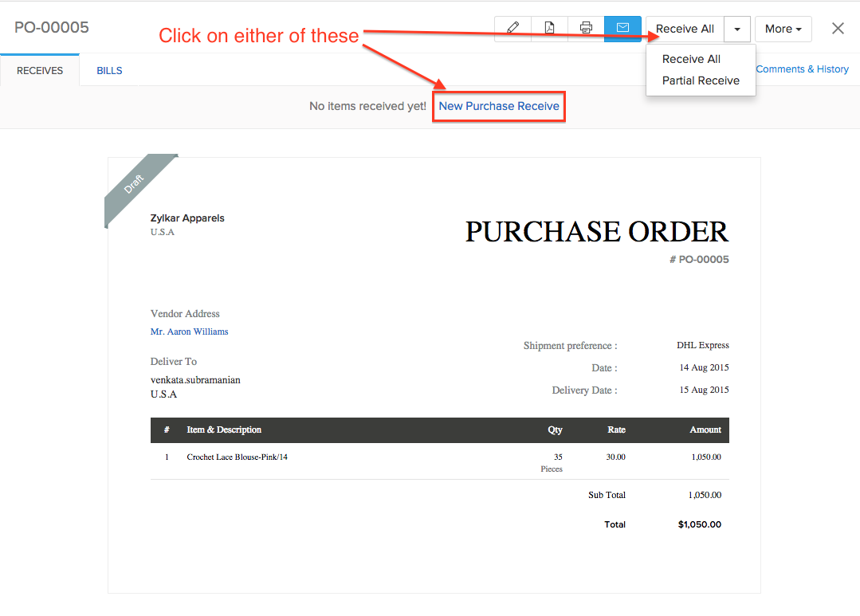Select the Email envelope icon
Viewport: 860px width, 616px height.
point(622,29)
